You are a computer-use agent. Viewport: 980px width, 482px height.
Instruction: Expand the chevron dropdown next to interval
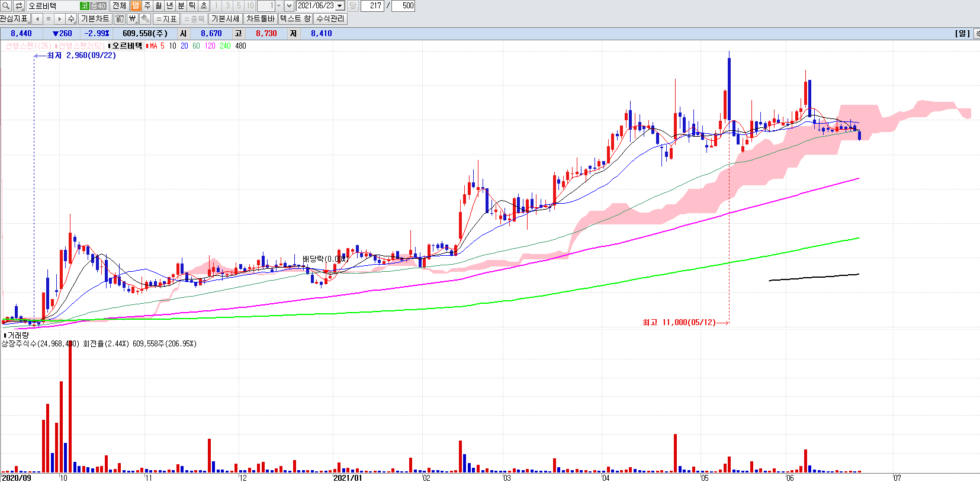(289, 5)
